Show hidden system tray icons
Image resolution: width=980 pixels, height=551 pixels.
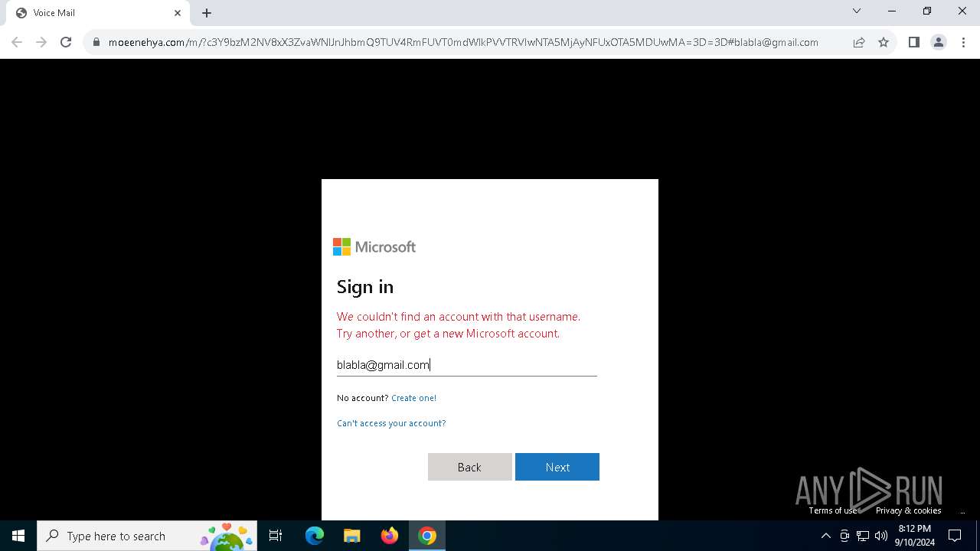click(825, 536)
